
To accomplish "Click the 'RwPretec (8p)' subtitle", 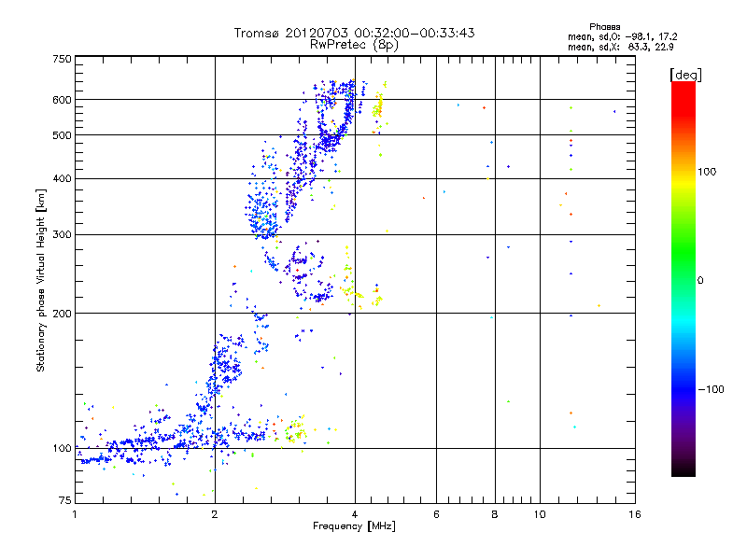I will 354,45.
